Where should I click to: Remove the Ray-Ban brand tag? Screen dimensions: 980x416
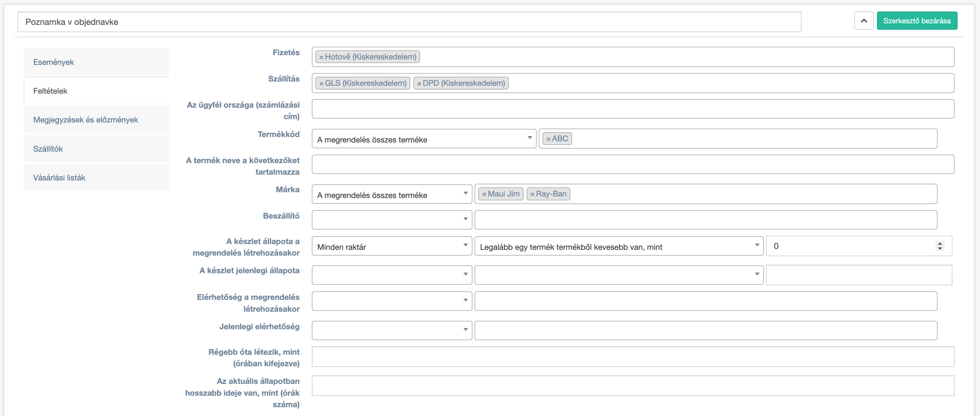point(532,194)
